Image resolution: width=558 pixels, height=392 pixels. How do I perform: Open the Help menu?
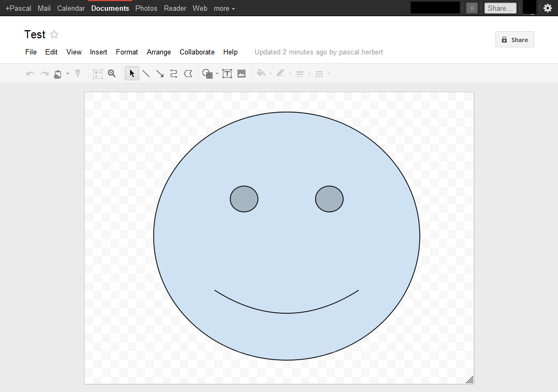230,52
